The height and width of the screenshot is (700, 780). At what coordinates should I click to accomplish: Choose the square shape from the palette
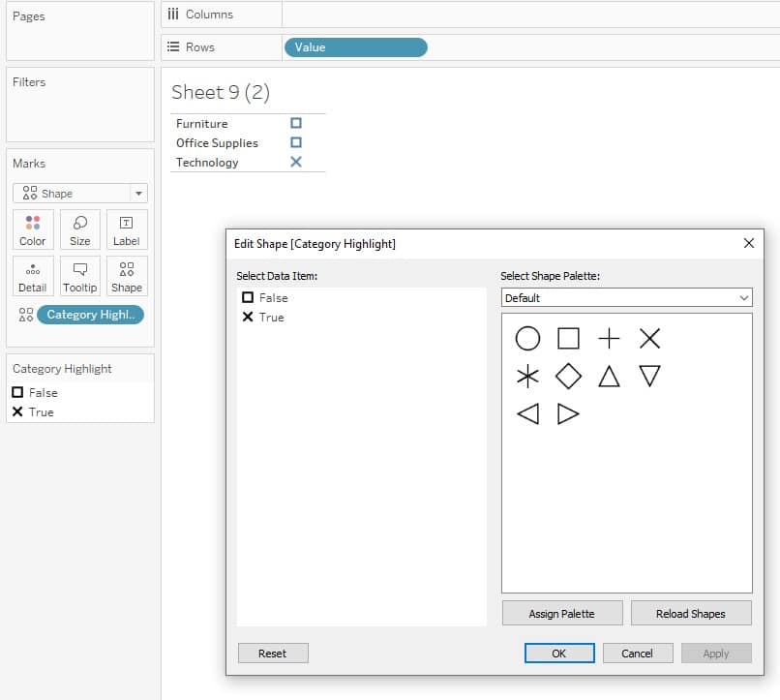coord(568,338)
